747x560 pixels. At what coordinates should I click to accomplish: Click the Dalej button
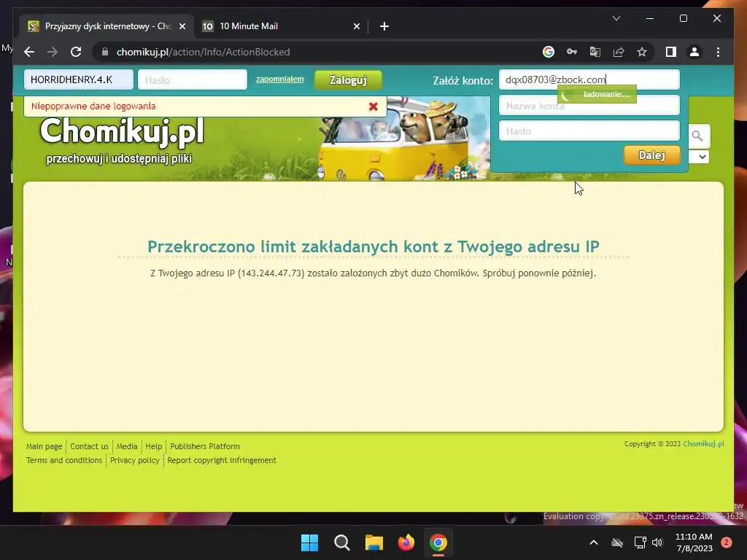(x=651, y=155)
